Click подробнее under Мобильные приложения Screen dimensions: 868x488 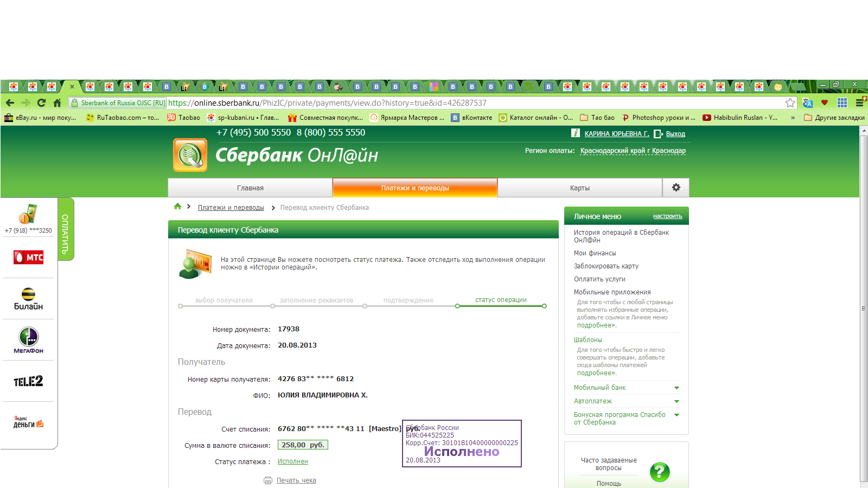coord(596,325)
